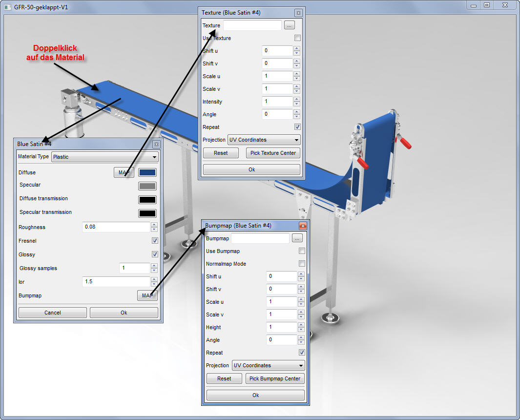Click Reset in the Bumpmap dialog

[x=224, y=378]
